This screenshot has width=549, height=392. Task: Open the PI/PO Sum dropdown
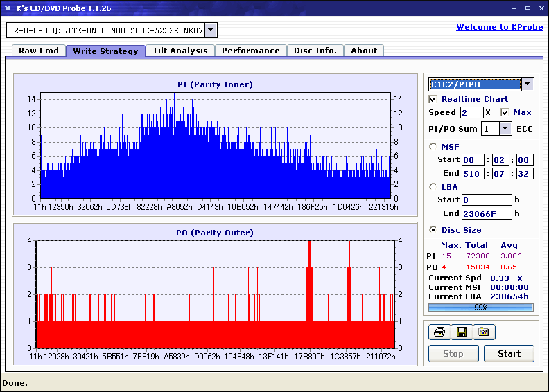tap(505, 128)
